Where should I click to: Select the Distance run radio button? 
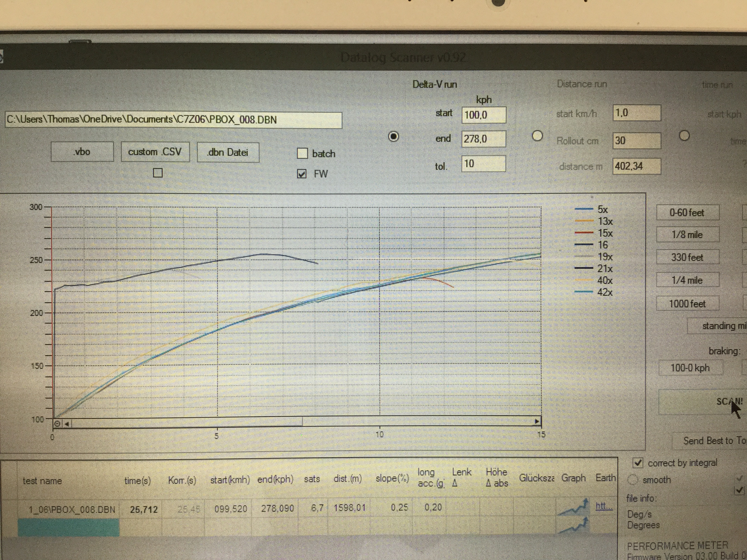pyautogui.click(x=537, y=136)
